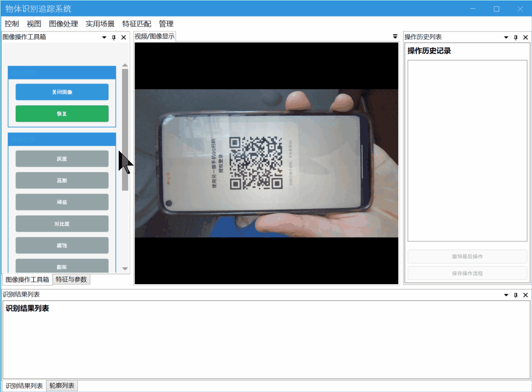Click the green 恢复 button
Screen dimensions: 532x392
pyautogui.click(x=62, y=113)
